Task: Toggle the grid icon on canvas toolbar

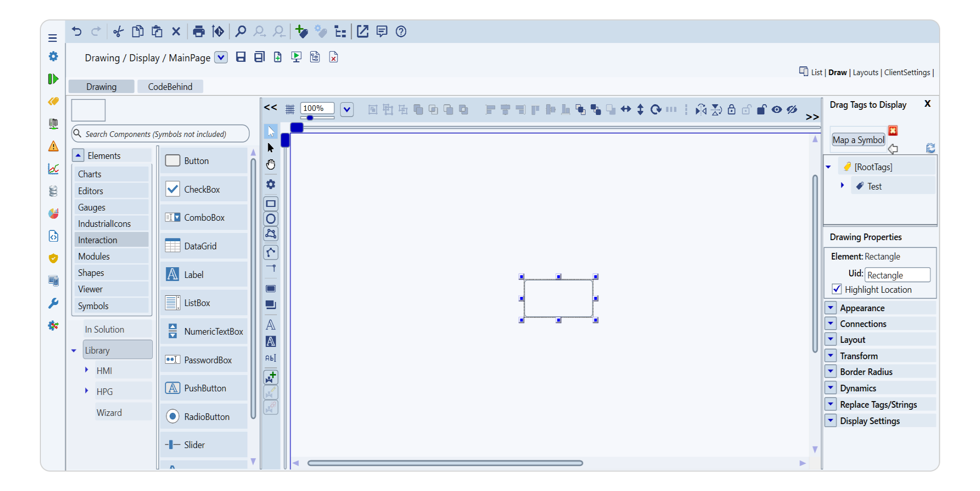Action: pos(290,109)
